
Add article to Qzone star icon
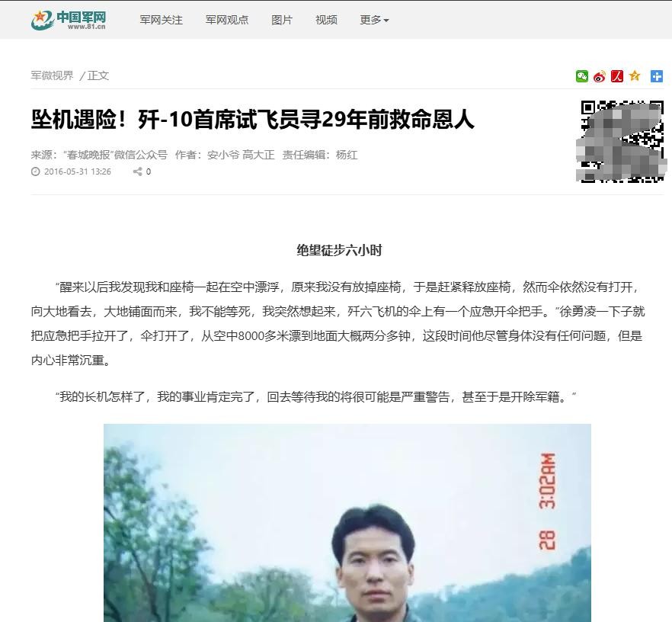634,76
